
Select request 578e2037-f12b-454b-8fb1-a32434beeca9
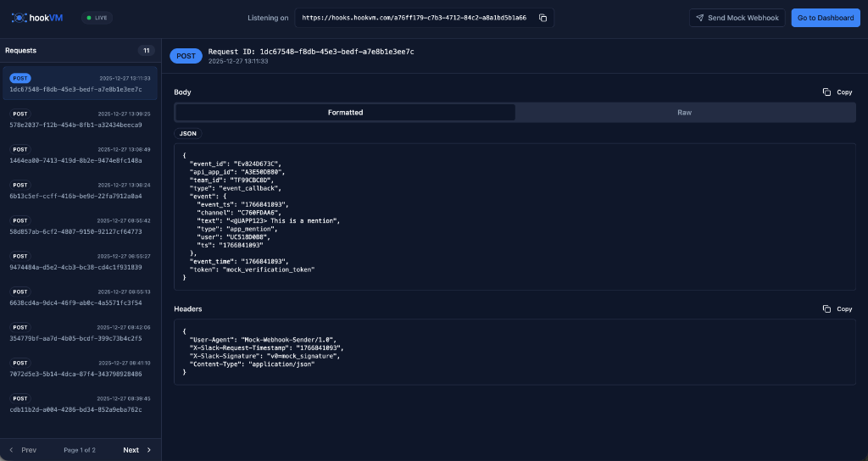pos(80,119)
